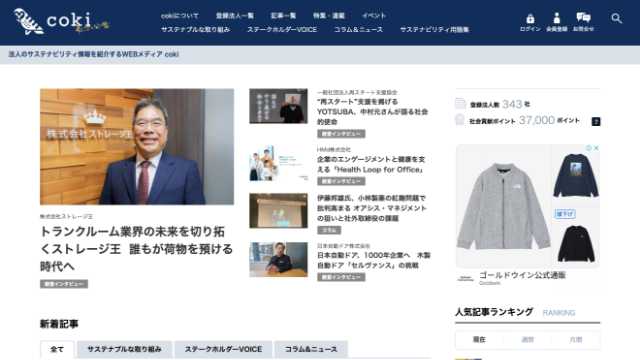Click the tag under the Health Loop article

(341, 181)
